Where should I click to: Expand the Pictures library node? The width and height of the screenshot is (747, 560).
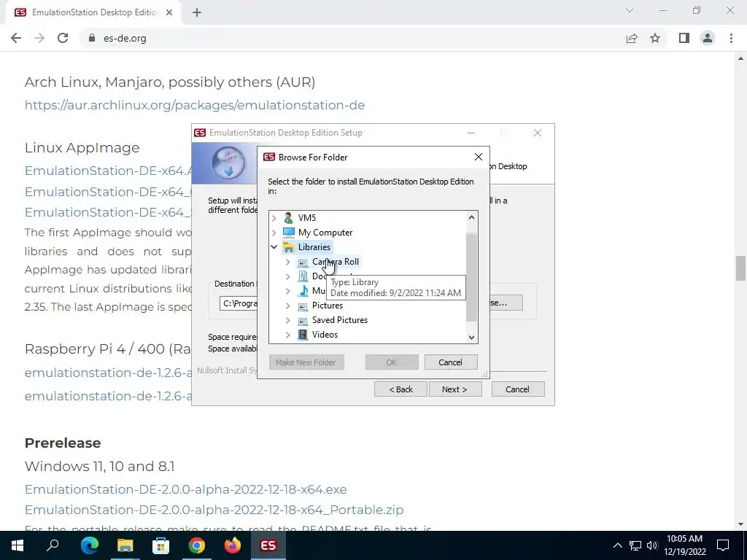[287, 306]
